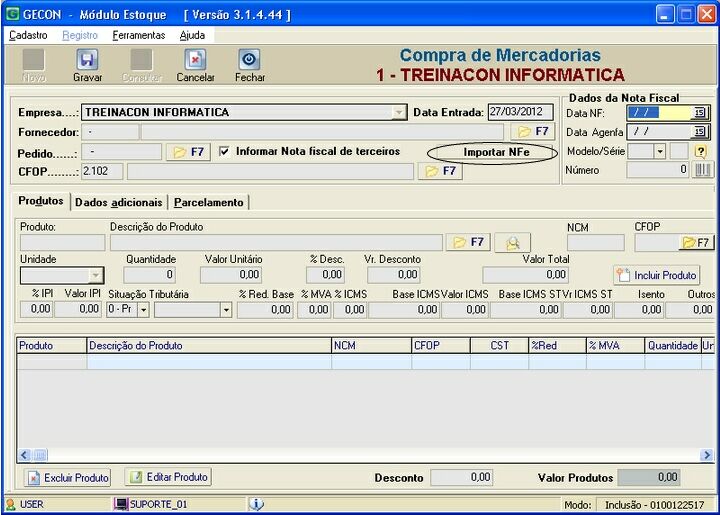Click the Descrição do Produto column header in the product grid
The image size is (720, 515).
(209, 346)
